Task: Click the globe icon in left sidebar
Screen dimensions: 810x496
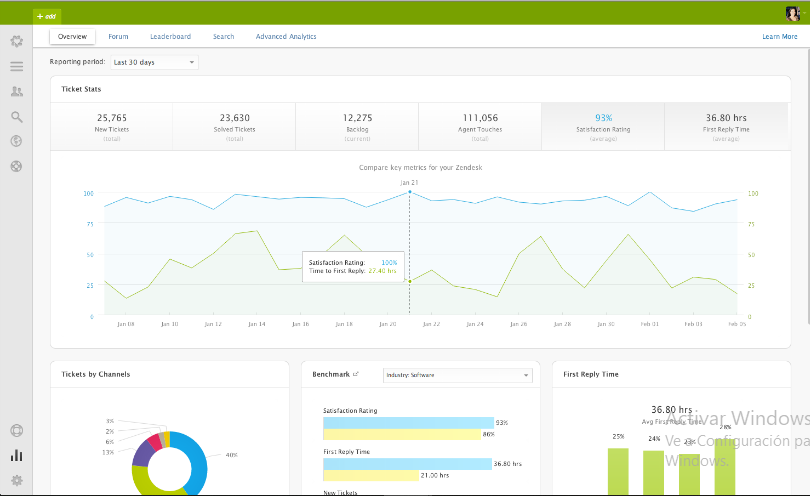Action: click(x=16, y=141)
